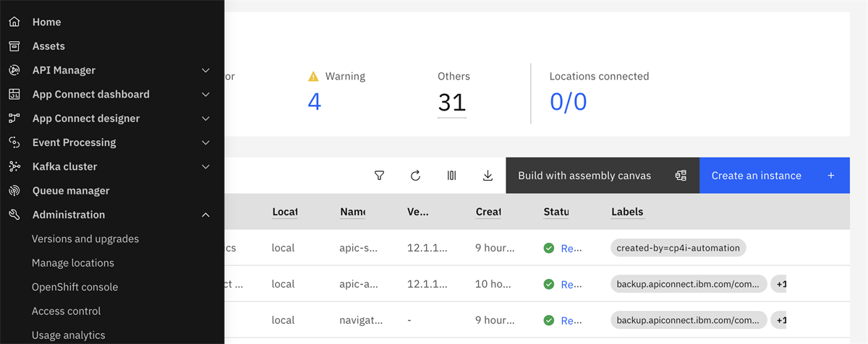
Task: Sort by the Version column header
Action: point(419,212)
